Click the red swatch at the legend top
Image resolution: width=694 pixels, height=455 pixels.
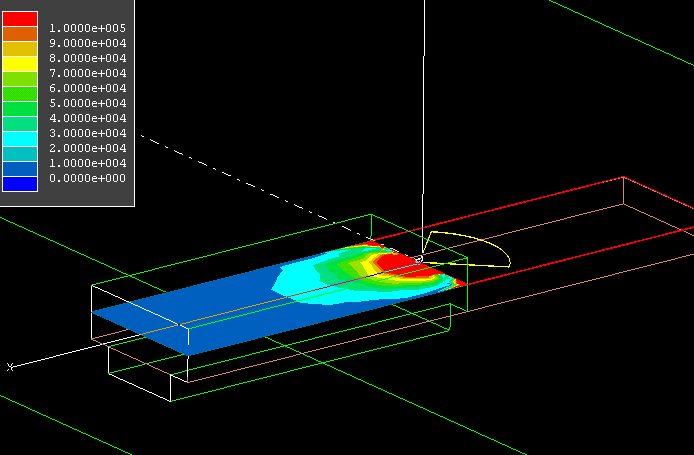coord(20,19)
